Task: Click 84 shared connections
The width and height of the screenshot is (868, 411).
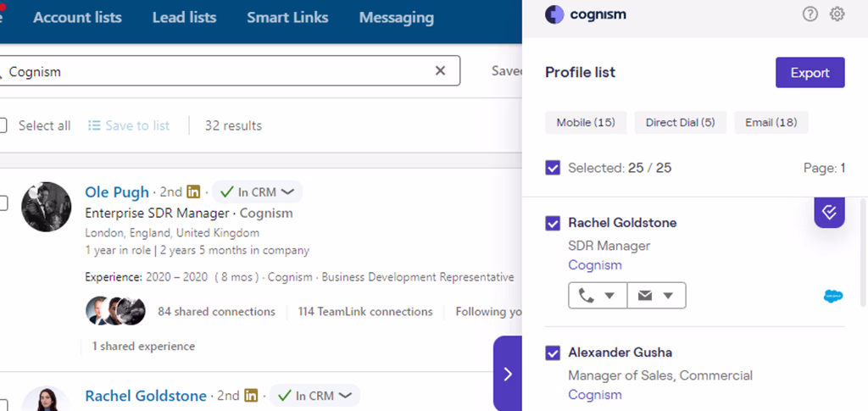Action: (x=216, y=312)
